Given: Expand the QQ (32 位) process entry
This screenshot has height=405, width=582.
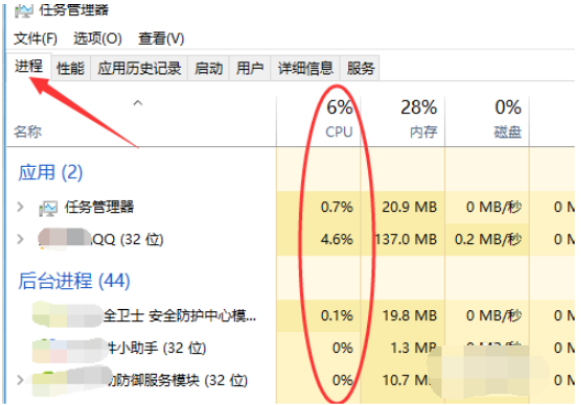Looking at the screenshot, I should tap(20, 239).
